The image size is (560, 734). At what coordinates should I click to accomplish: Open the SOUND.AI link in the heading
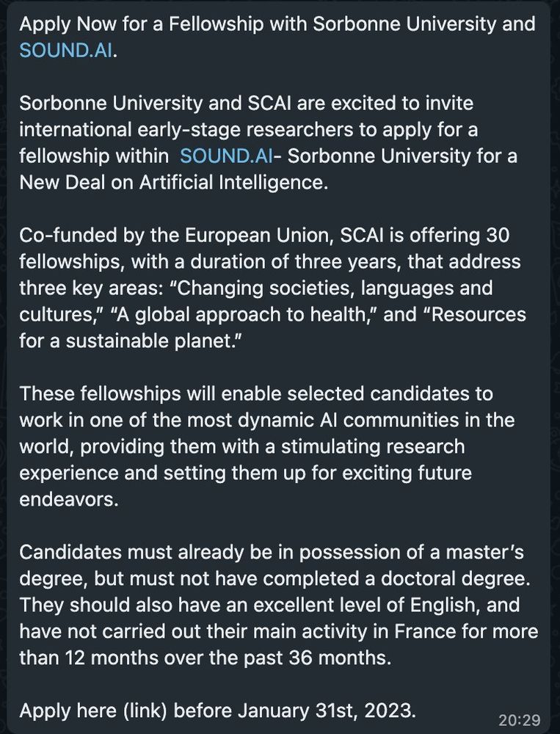point(66,51)
